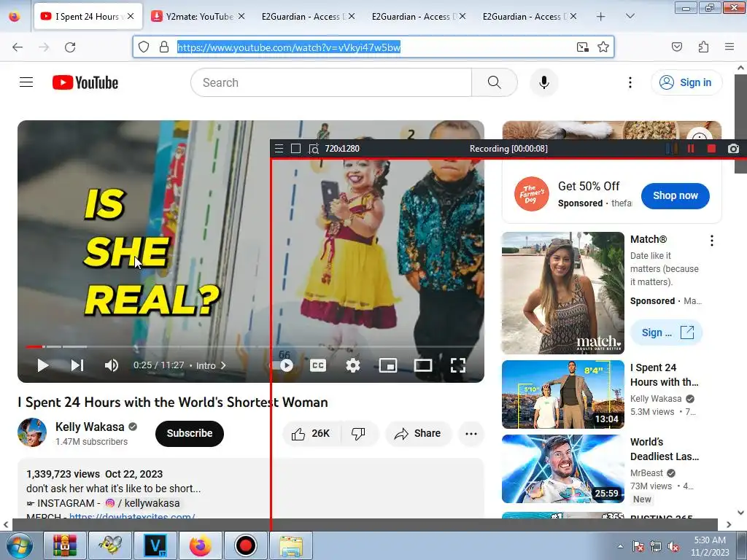
Task: Open more actions ellipsis under the video
Action: tap(471, 433)
